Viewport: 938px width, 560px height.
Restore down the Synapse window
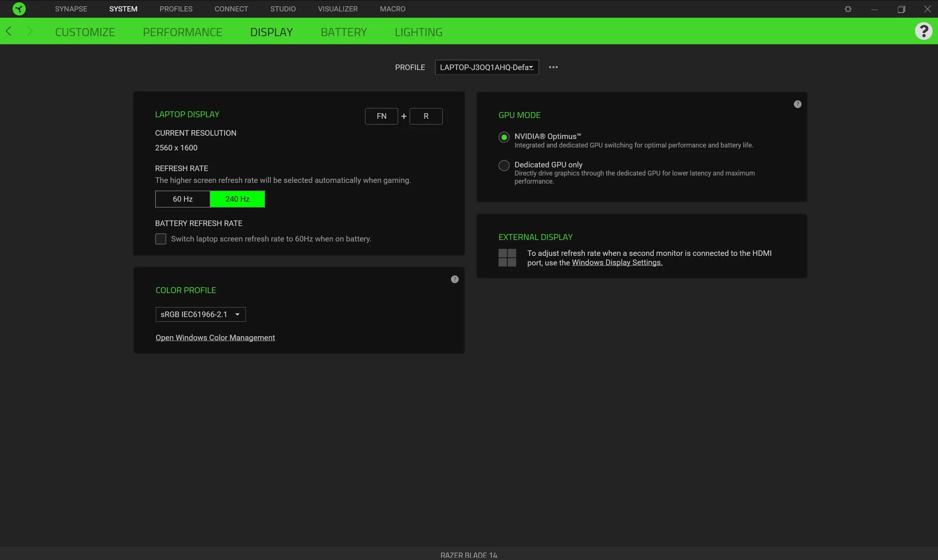click(x=901, y=9)
